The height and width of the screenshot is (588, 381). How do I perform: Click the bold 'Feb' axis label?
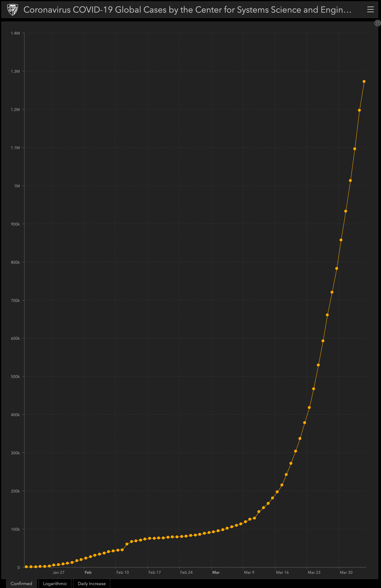click(x=88, y=572)
